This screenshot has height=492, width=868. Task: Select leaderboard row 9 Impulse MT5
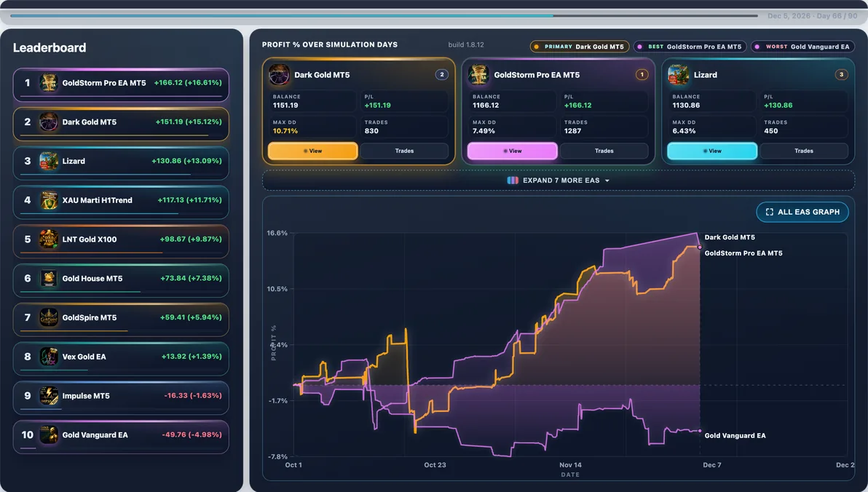[121, 397]
